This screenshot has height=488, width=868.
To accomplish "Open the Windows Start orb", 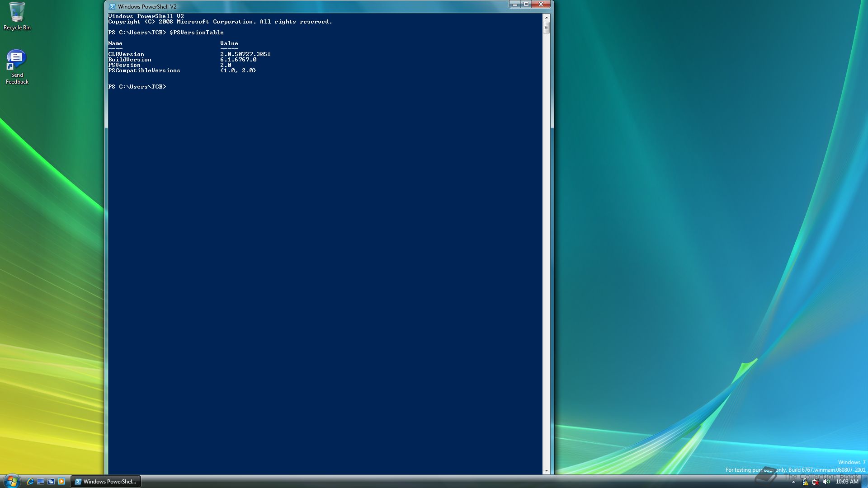I will 11,481.
